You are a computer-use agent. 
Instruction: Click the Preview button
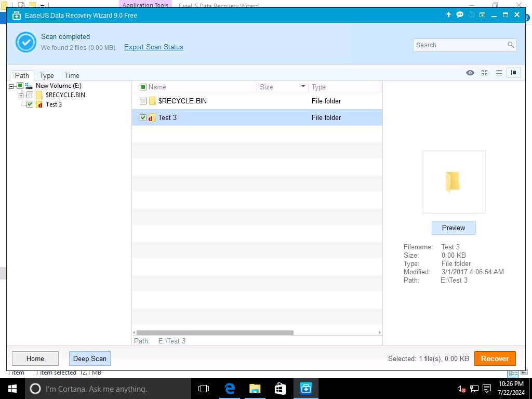pyautogui.click(x=453, y=228)
